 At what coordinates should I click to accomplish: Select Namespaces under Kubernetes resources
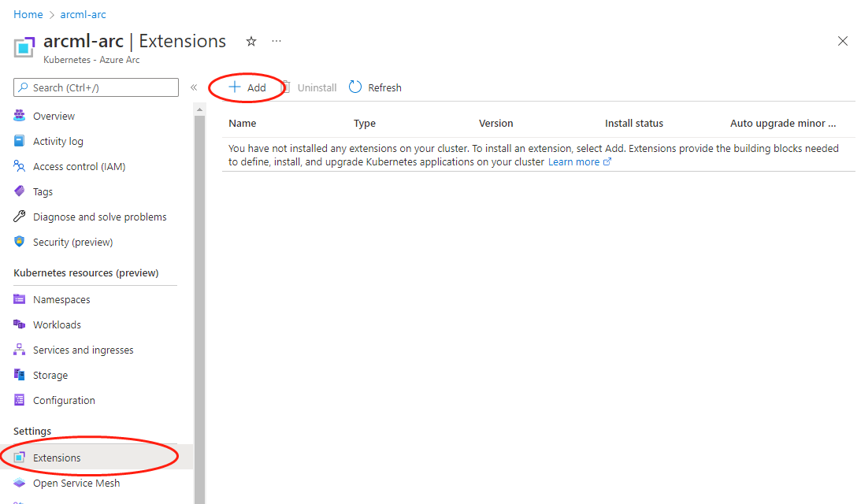point(60,298)
